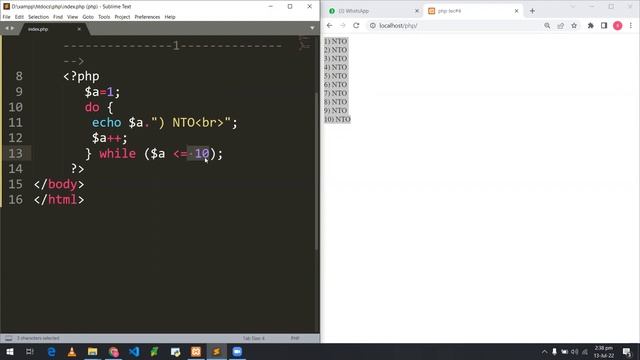Click the 'do' keyword on line 10
The height and width of the screenshot is (360, 640).
pyautogui.click(x=92, y=107)
